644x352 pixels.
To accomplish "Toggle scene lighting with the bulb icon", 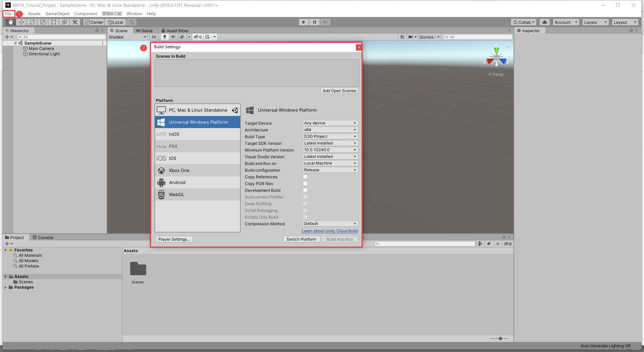I will (164, 37).
